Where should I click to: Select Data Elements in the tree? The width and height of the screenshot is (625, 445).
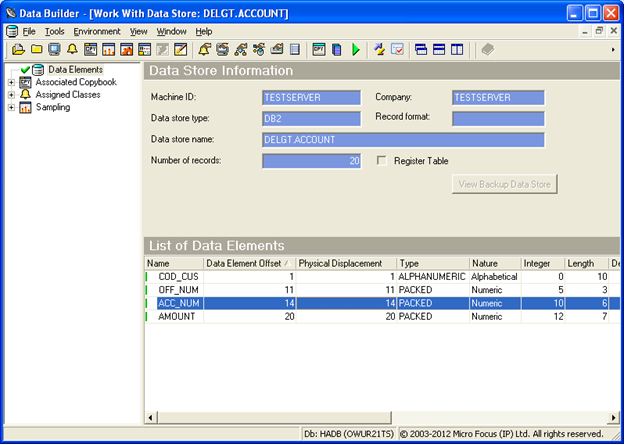pos(75,70)
